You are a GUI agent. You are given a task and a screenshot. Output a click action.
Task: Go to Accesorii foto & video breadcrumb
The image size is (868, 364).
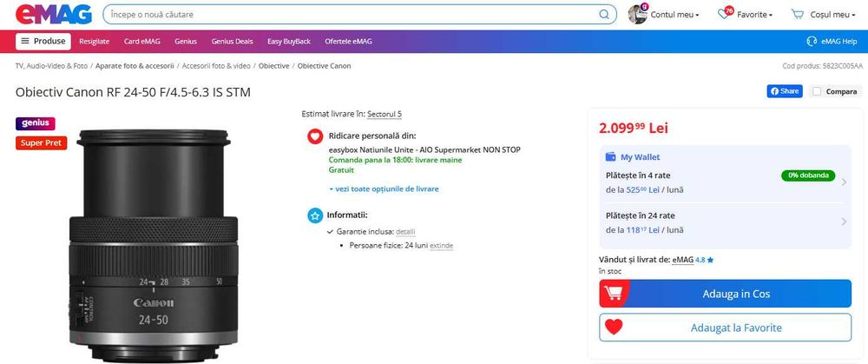[x=216, y=66]
